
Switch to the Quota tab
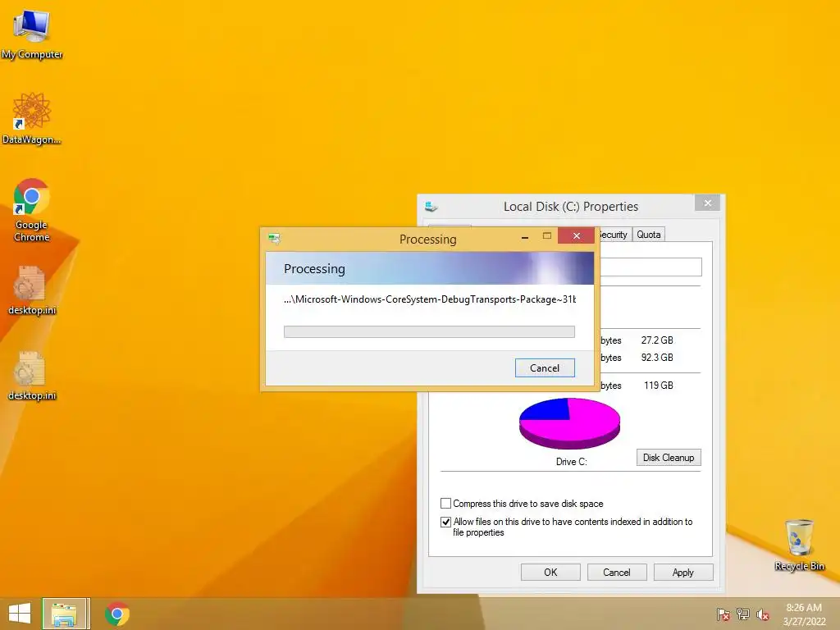click(x=649, y=235)
